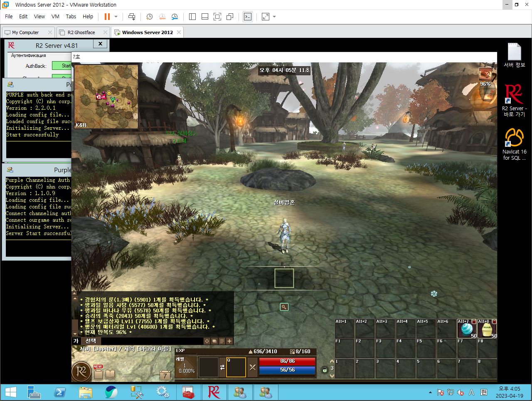Switch to the R2 Ghostface tab

[81, 32]
